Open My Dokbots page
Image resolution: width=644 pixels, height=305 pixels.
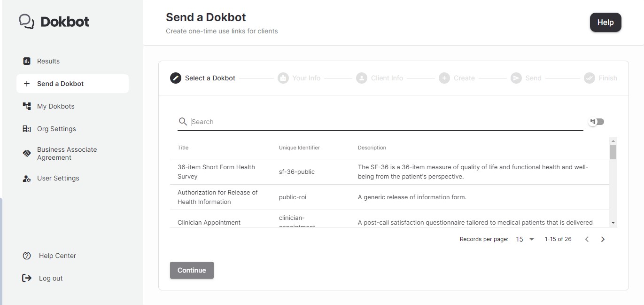(x=72, y=106)
